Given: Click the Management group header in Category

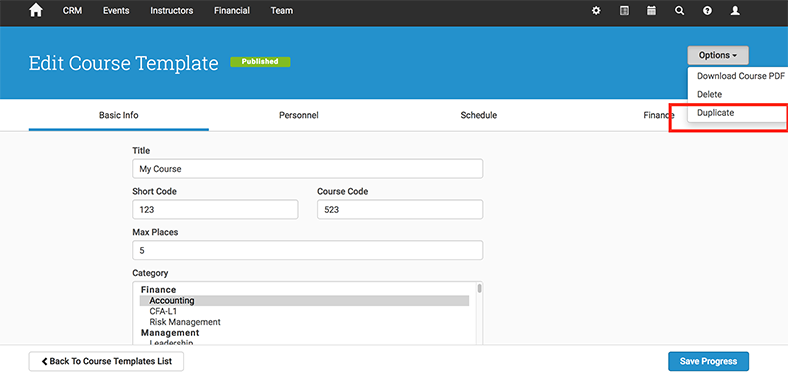Looking at the screenshot, I should [x=170, y=333].
